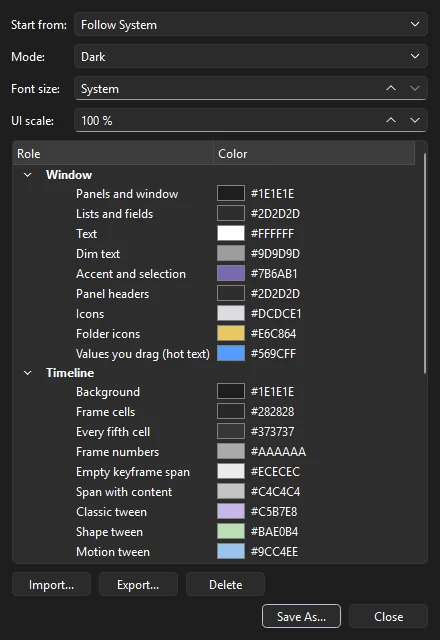Click hex value #C5B7E8
440x640 pixels.
[274, 511]
